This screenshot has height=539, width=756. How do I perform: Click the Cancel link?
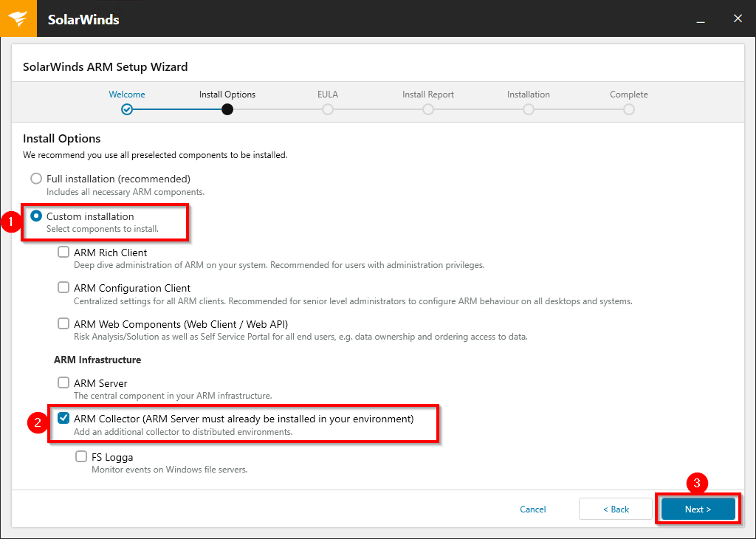click(533, 509)
